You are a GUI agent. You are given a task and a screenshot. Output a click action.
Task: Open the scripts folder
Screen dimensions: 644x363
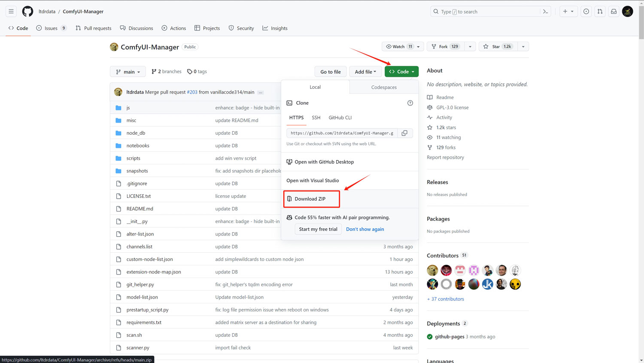[133, 158]
